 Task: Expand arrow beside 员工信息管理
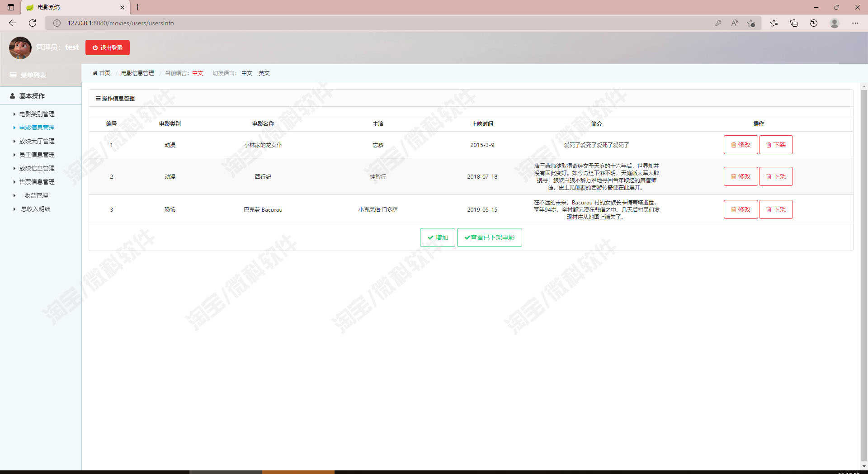pos(14,155)
